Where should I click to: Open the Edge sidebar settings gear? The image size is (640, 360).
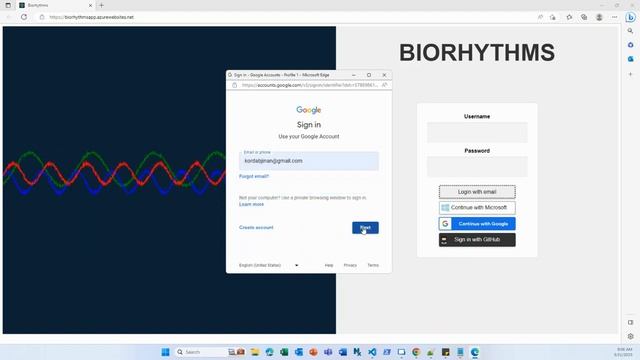631,336
